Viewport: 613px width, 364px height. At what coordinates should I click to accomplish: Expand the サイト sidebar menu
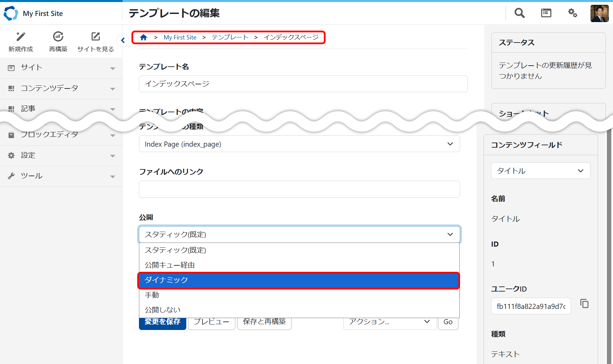[61, 68]
